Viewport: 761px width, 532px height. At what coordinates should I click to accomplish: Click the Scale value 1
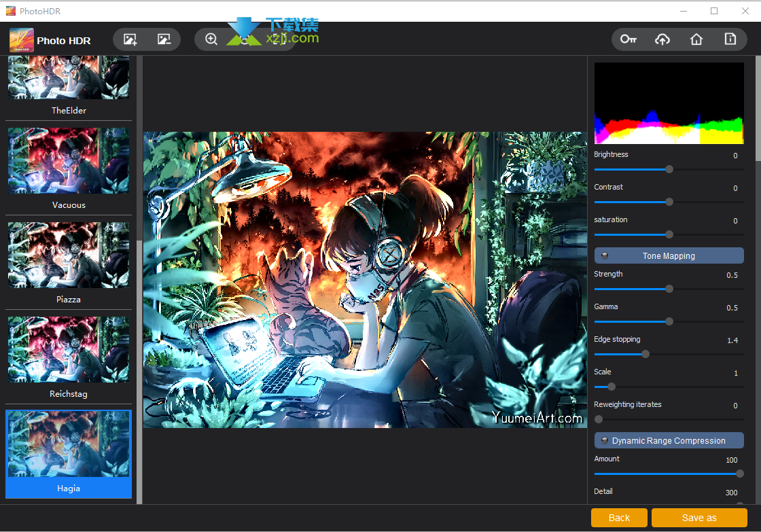[736, 373]
